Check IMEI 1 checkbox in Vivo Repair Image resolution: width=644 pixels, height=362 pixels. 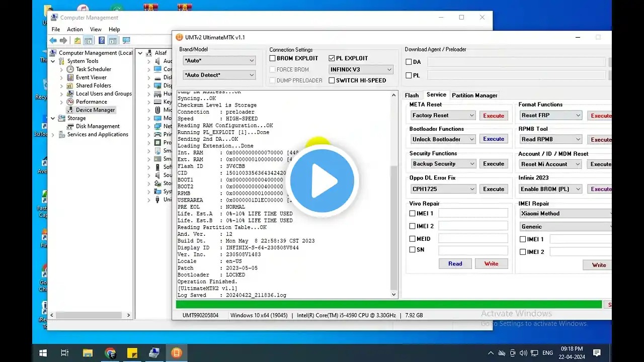413,213
